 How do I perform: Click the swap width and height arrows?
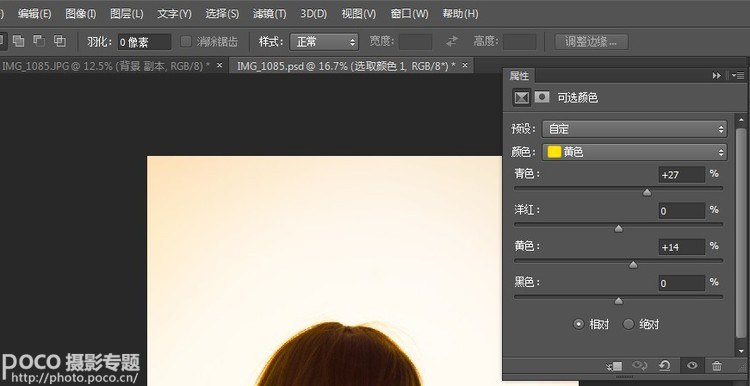(452, 42)
